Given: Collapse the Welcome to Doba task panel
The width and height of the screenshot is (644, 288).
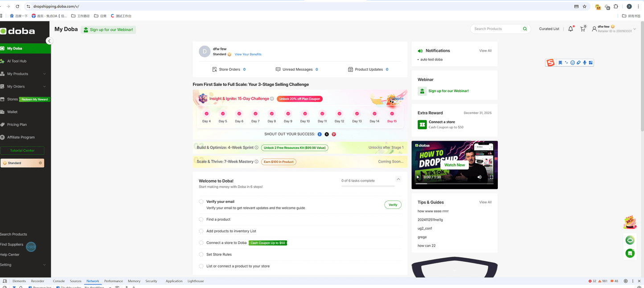Looking at the screenshot, I should pyautogui.click(x=398, y=179).
